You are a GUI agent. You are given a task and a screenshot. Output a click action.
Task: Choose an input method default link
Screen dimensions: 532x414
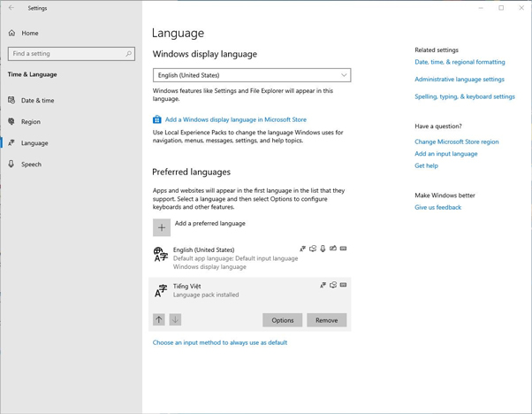coord(220,342)
